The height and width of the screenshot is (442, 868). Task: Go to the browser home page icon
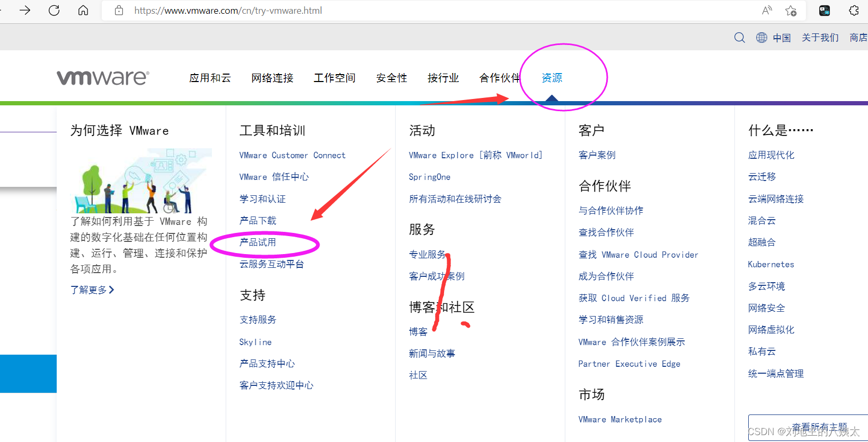83,10
